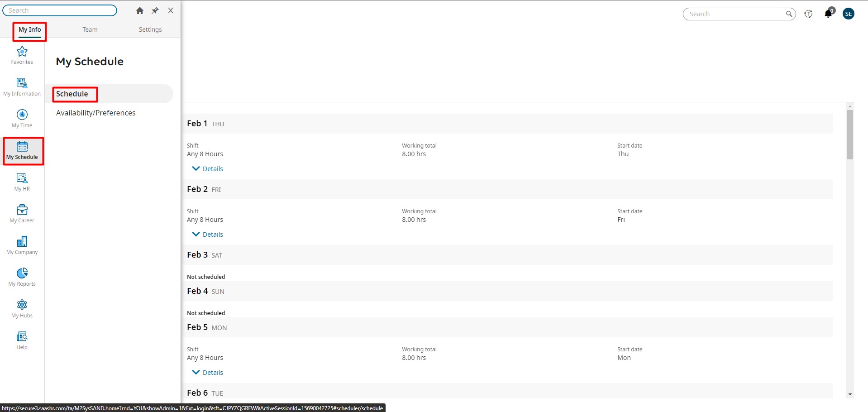The image size is (868, 412).
Task: Open My Information in sidebar
Action: 22,83
